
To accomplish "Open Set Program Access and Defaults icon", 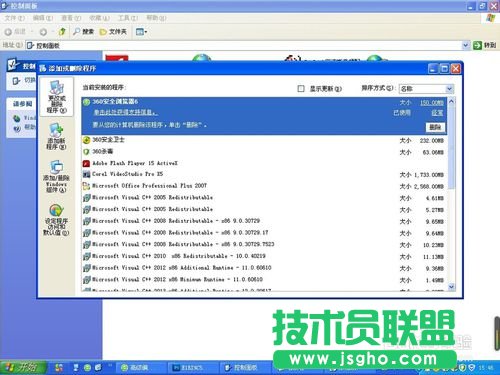I will click(x=56, y=220).
